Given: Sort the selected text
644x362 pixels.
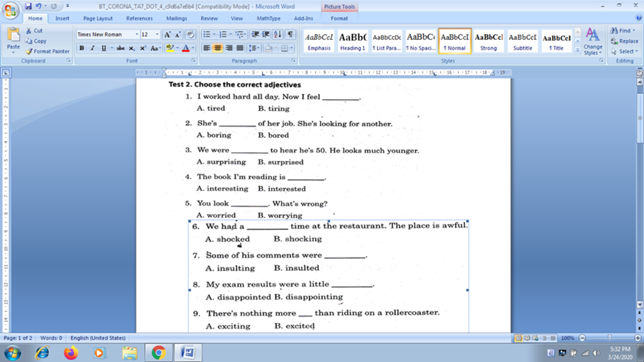Looking at the screenshot, I should [x=277, y=35].
